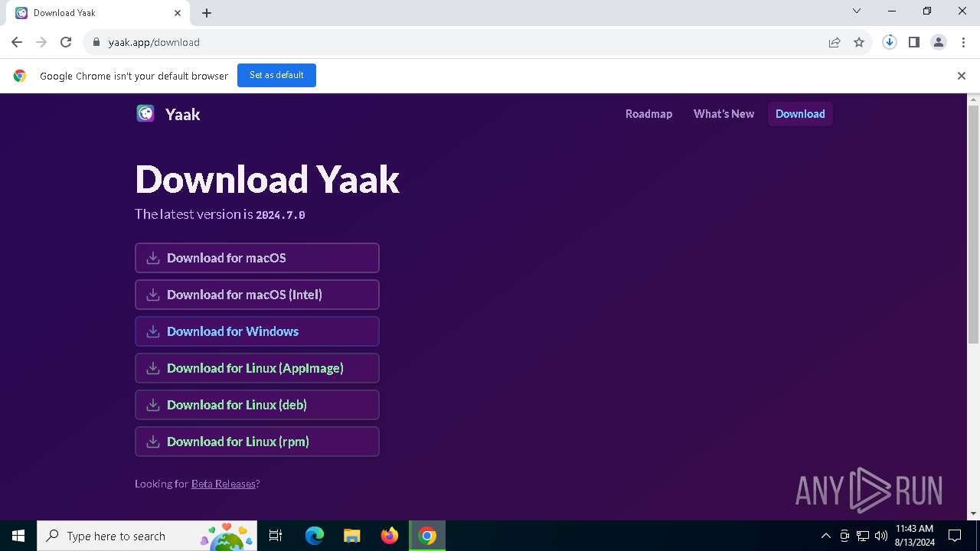Close the Download Yaak tab
Screen dimensions: 980x551
click(x=178, y=13)
